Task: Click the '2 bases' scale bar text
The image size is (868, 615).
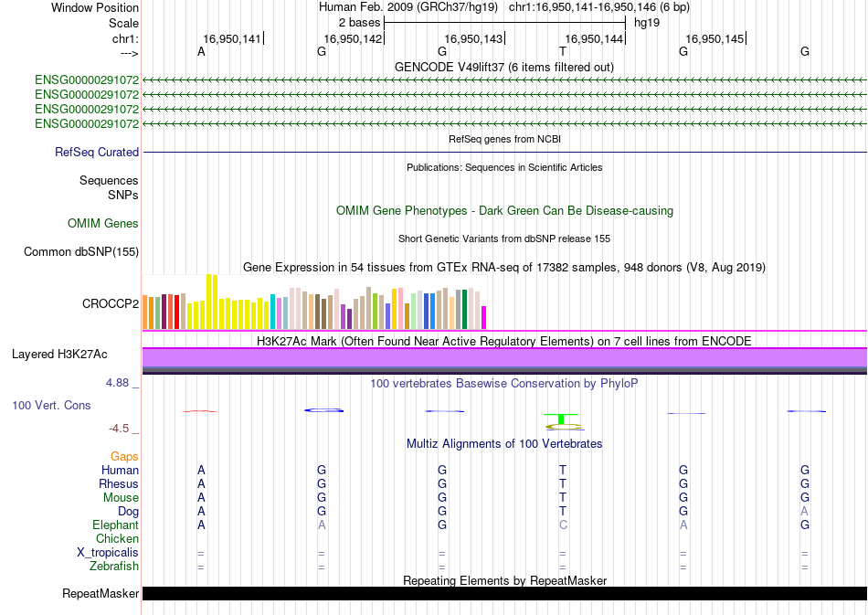Action: pos(360,23)
